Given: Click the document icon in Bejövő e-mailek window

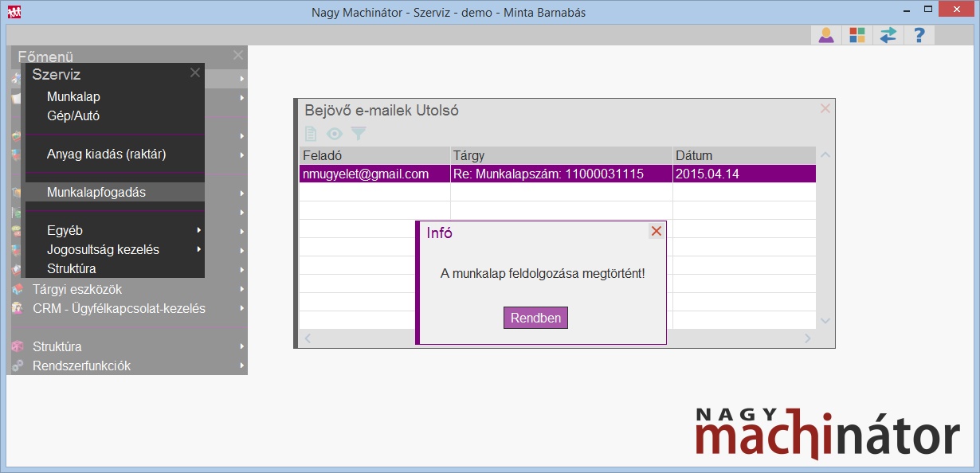Looking at the screenshot, I should click(311, 134).
